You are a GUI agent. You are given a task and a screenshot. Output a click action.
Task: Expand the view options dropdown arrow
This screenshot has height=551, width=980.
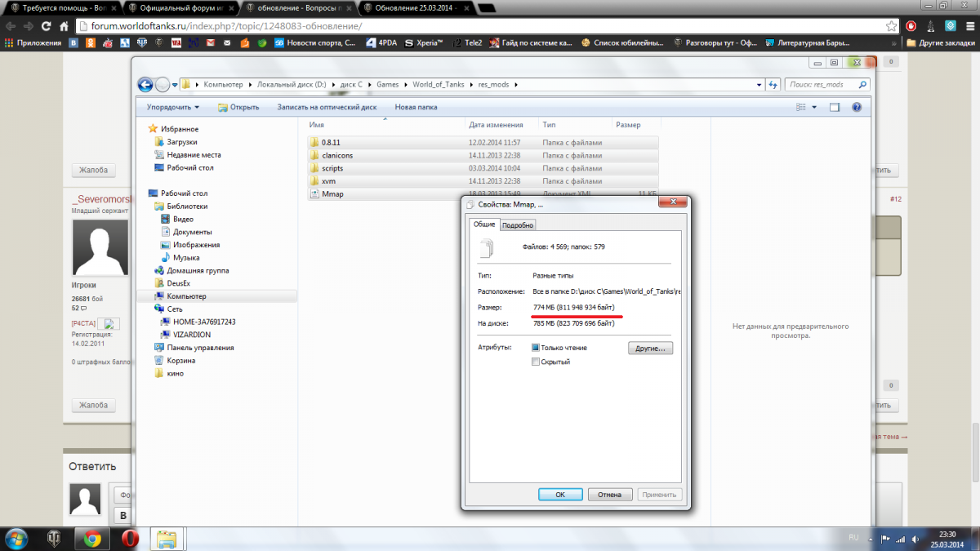click(x=814, y=107)
